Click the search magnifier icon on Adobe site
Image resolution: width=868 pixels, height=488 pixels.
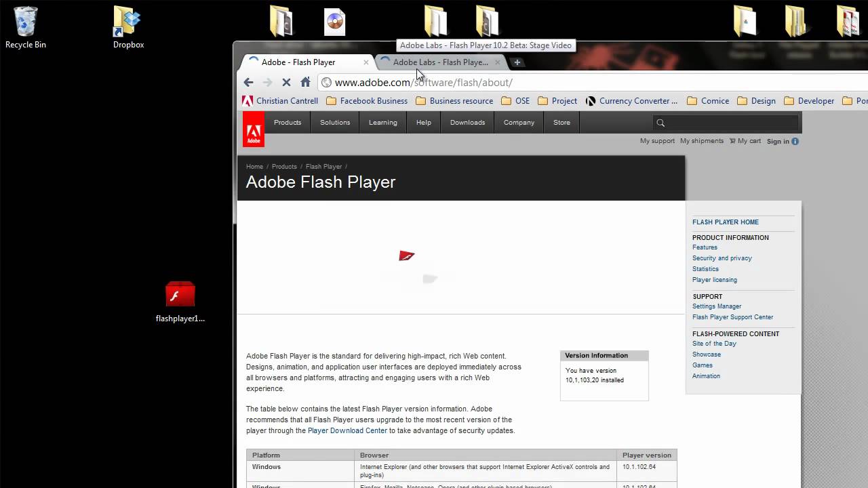660,123
